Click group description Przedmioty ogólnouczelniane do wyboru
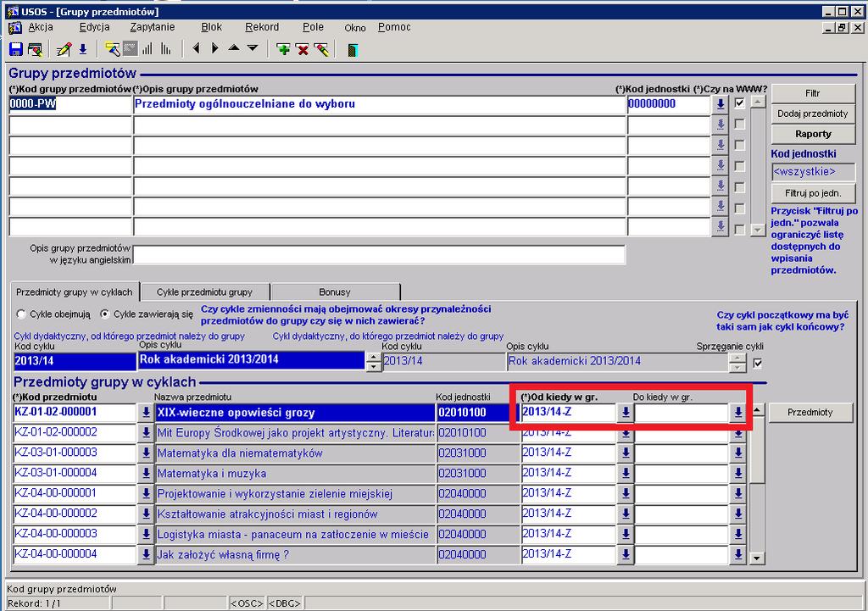Image resolution: width=868 pixels, height=611 pixels. tap(379, 104)
